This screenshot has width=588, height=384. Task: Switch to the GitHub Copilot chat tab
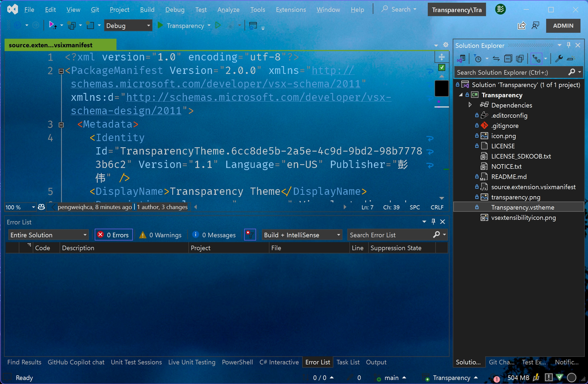[76, 362]
